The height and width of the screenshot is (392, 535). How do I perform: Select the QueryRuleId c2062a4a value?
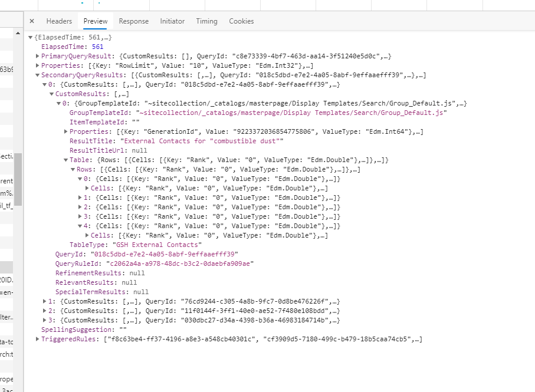[180, 263]
